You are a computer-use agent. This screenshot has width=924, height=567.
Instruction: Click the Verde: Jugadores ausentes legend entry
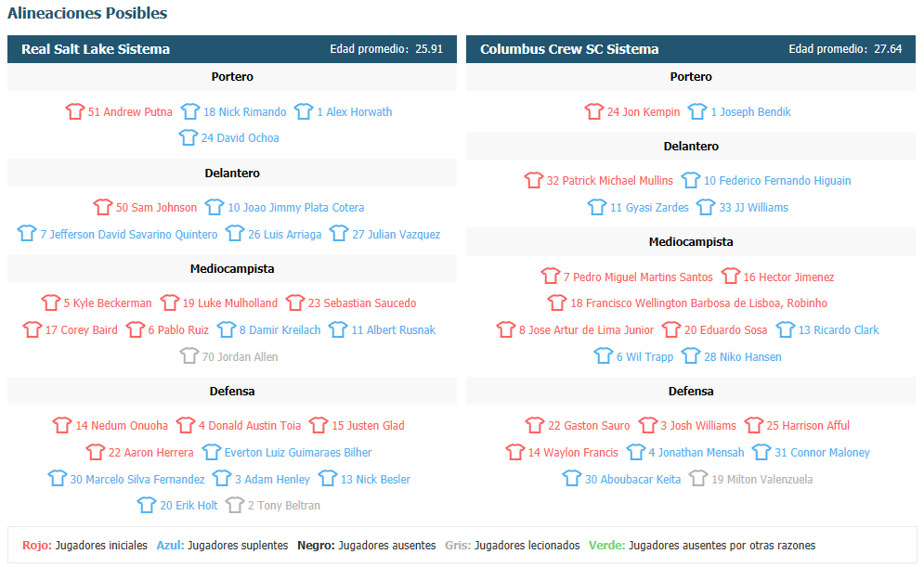702,546
